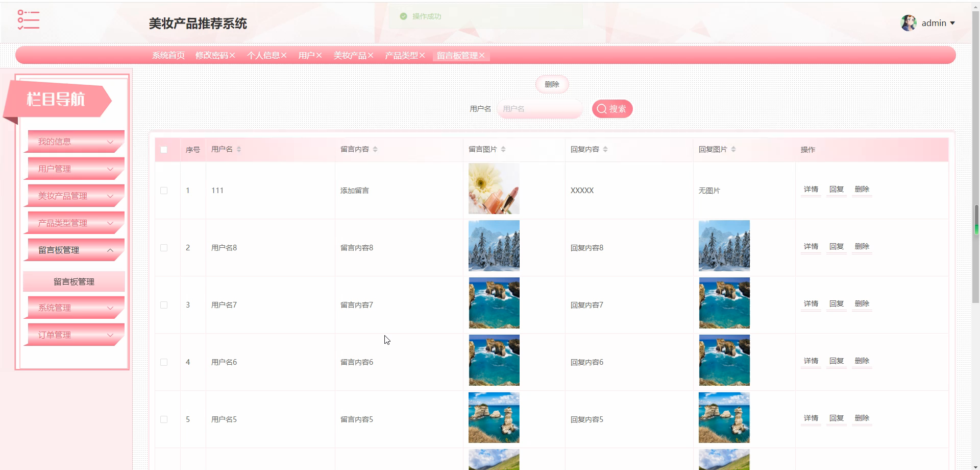This screenshot has height=470, width=980.
Task: Close the 个人信息 tab
Action: (284, 55)
